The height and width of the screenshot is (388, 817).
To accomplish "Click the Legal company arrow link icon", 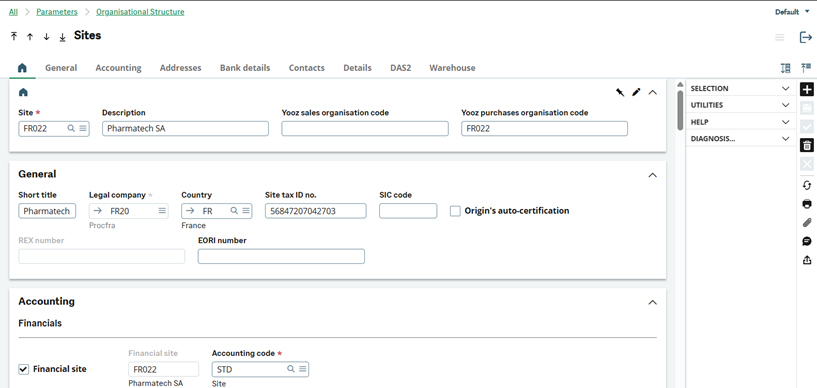I will click(97, 211).
